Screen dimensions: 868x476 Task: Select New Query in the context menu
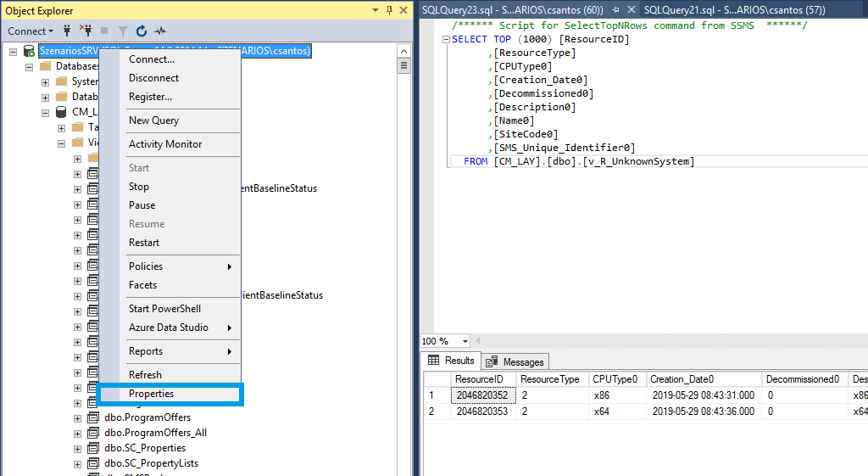point(153,120)
